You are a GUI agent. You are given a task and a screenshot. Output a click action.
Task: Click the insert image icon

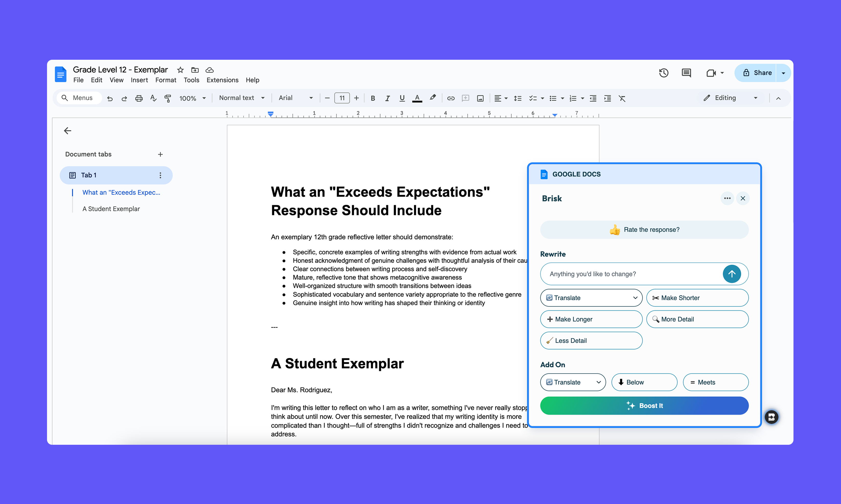point(480,98)
